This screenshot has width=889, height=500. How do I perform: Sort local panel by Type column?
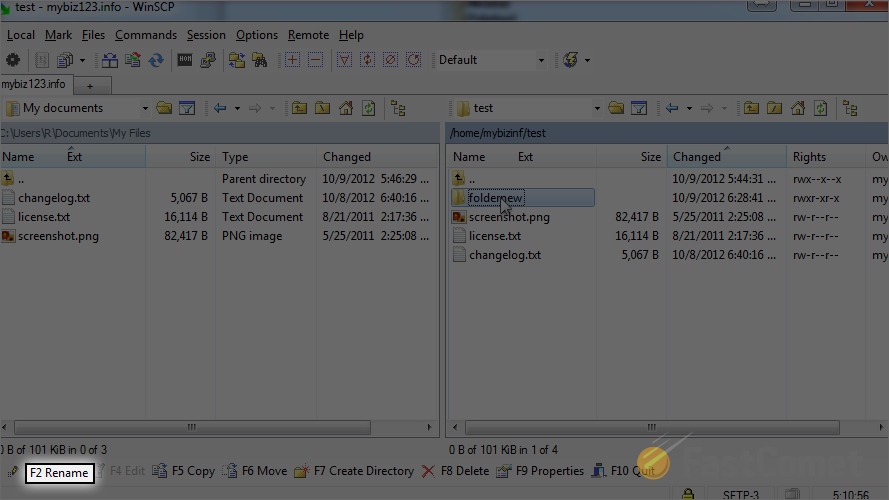tap(265, 156)
